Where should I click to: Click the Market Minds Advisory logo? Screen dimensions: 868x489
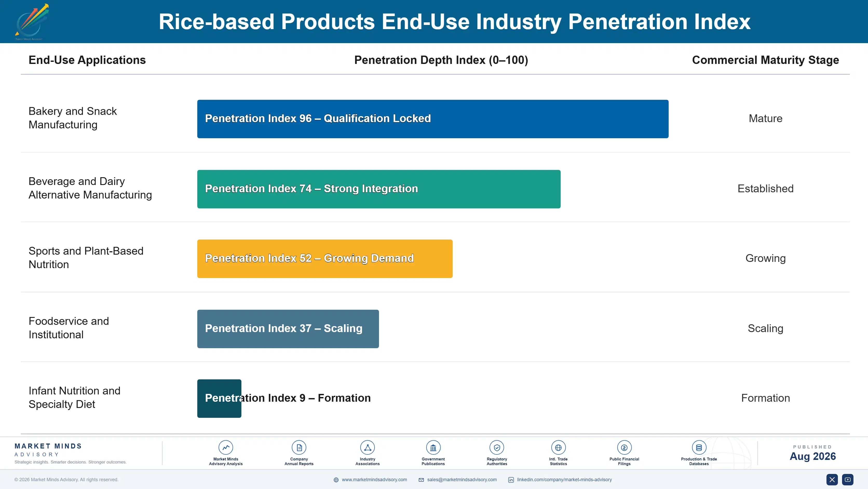(32, 22)
